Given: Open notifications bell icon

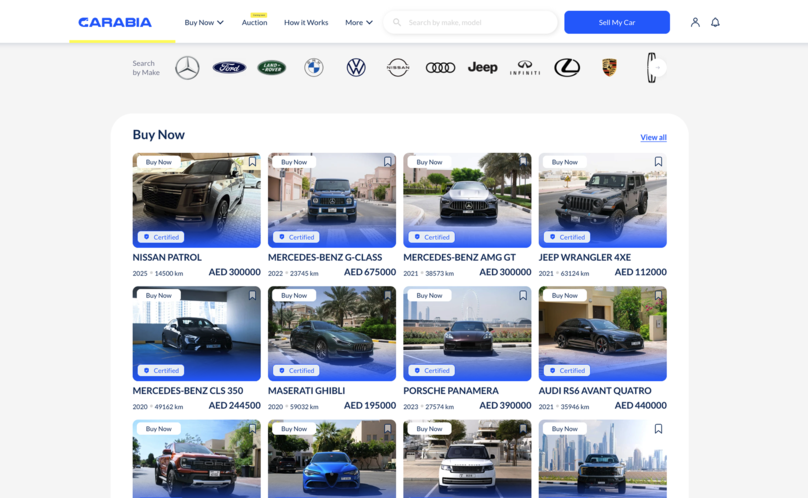Looking at the screenshot, I should (715, 22).
